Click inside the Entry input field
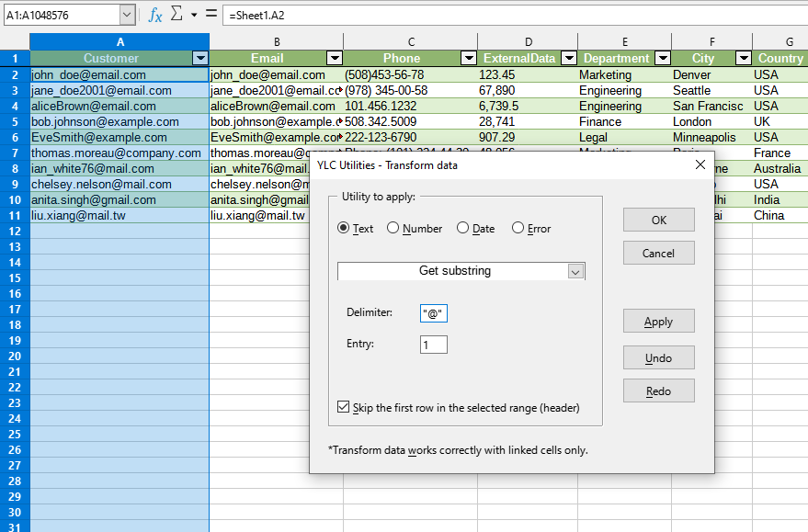808x532 pixels. point(433,344)
